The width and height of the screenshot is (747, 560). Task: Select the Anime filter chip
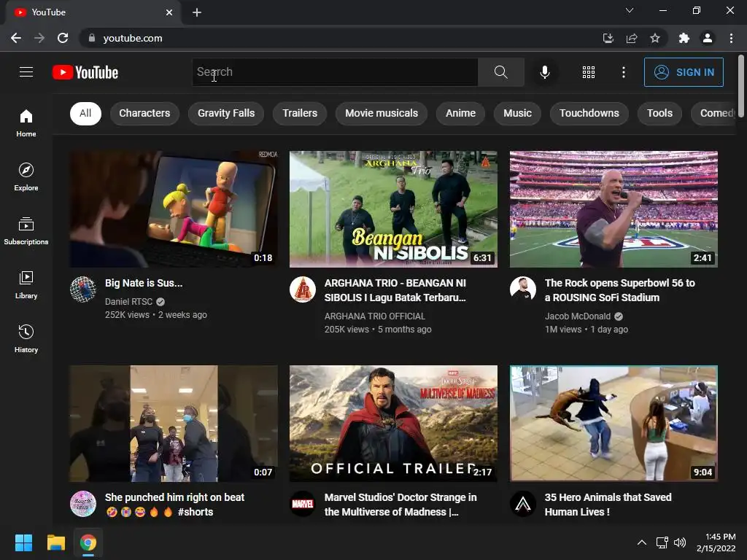460,113
